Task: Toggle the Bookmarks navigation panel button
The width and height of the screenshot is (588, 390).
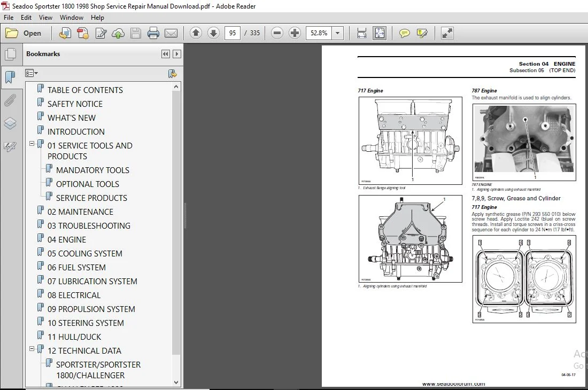Action: [10, 77]
